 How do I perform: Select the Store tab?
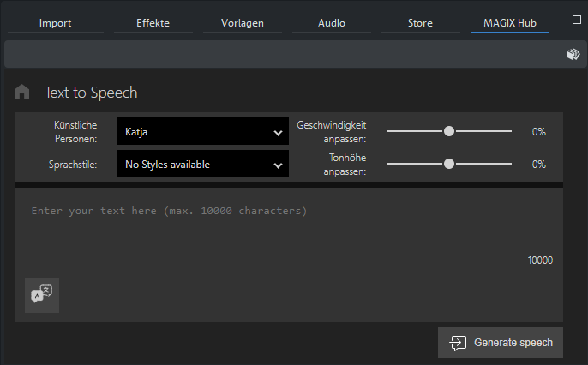click(x=420, y=23)
